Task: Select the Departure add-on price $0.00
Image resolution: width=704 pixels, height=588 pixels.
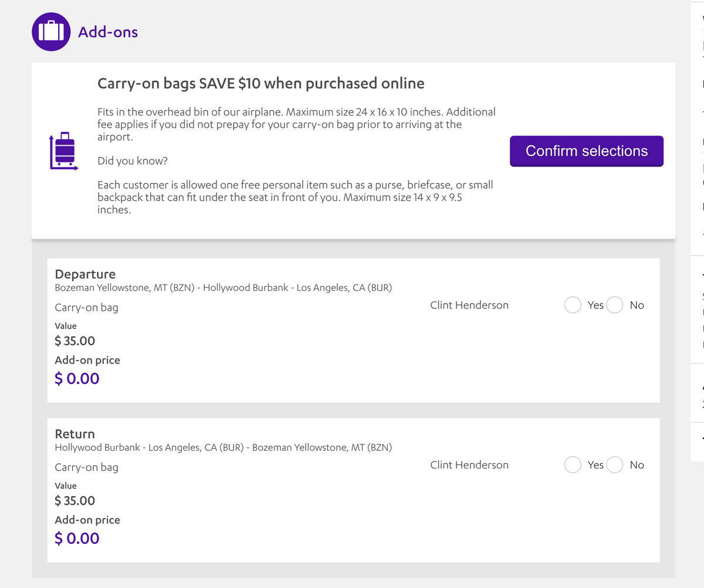Action: tap(77, 378)
